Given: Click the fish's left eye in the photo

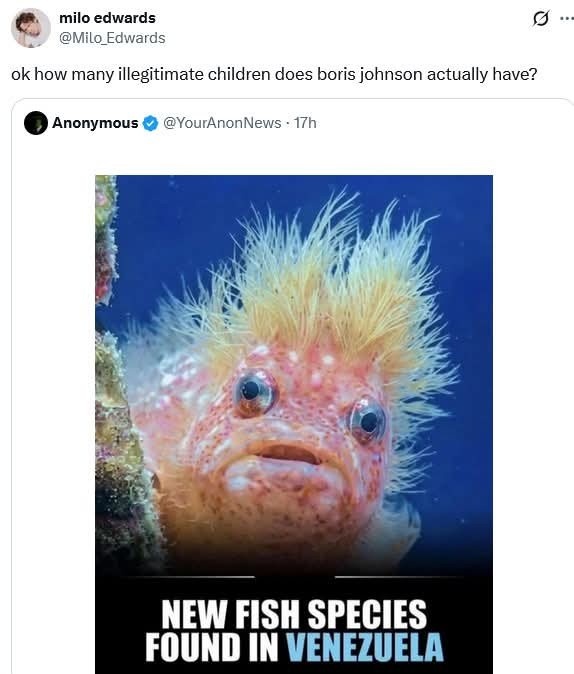Looking at the screenshot, I should pyautogui.click(x=254, y=392).
